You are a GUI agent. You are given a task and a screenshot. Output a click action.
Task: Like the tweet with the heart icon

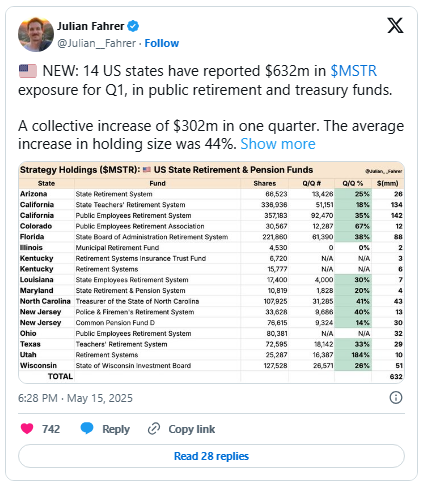[x=27, y=428]
